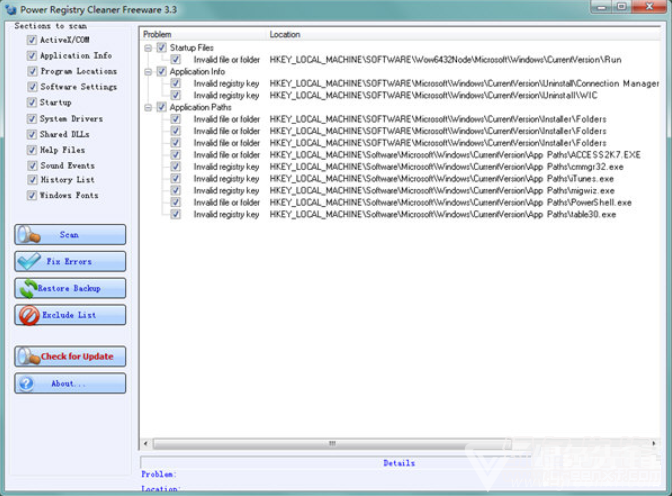Viewport: 672px width, 496px height.
Task: Click the green arrows icon on Restore Backup
Action: coord(28,288)
